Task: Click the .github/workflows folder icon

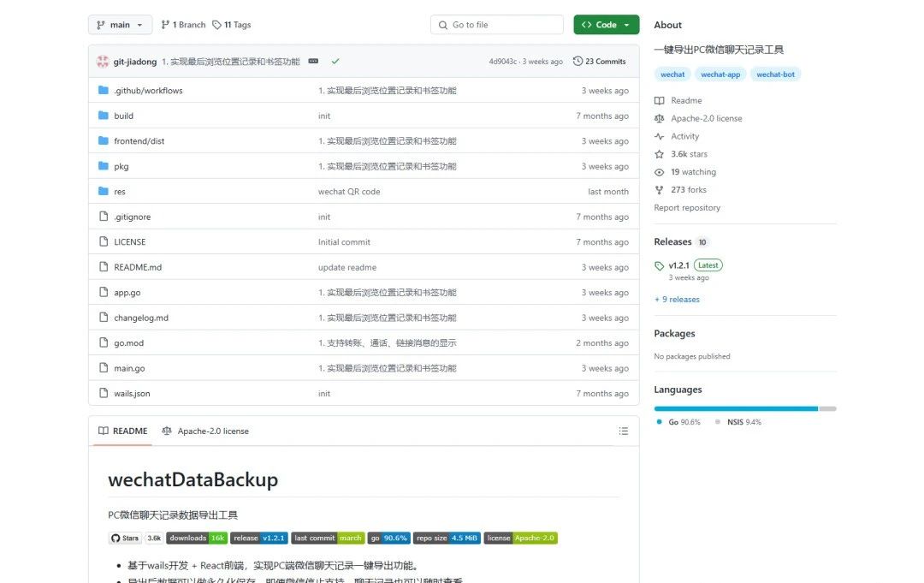Action: [x=104, y=90]
